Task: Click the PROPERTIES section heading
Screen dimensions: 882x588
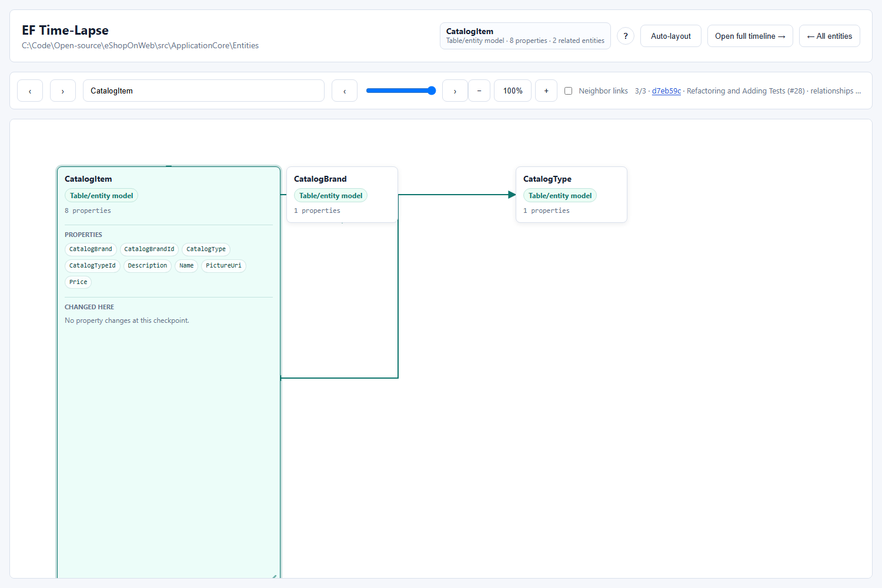Action: tap(83, 235)
